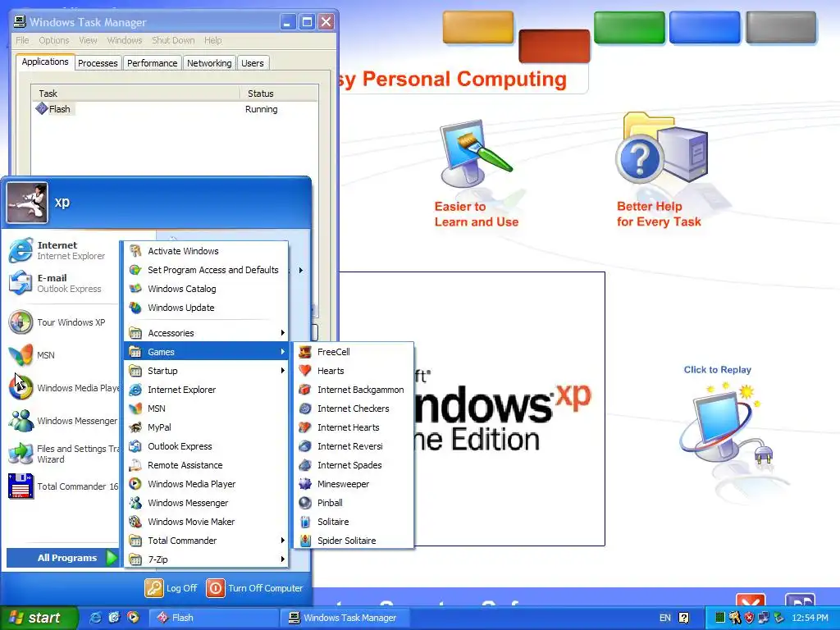
Task: Launch Minesweeper
Action: pyautogui.click(x=354, y=484)
